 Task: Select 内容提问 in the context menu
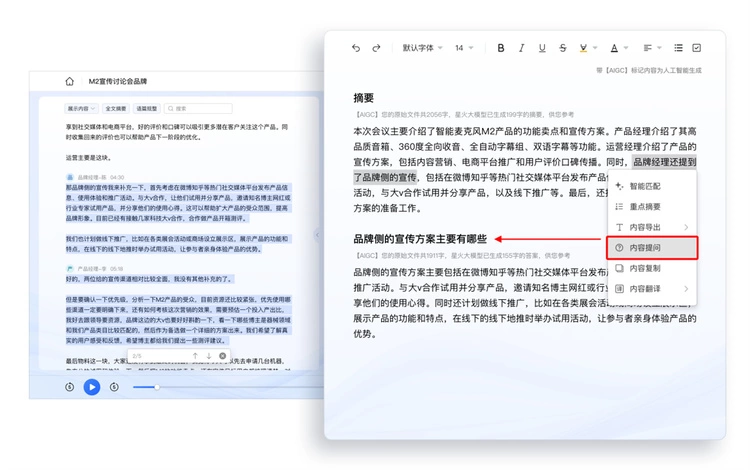[x=645, y=246]
